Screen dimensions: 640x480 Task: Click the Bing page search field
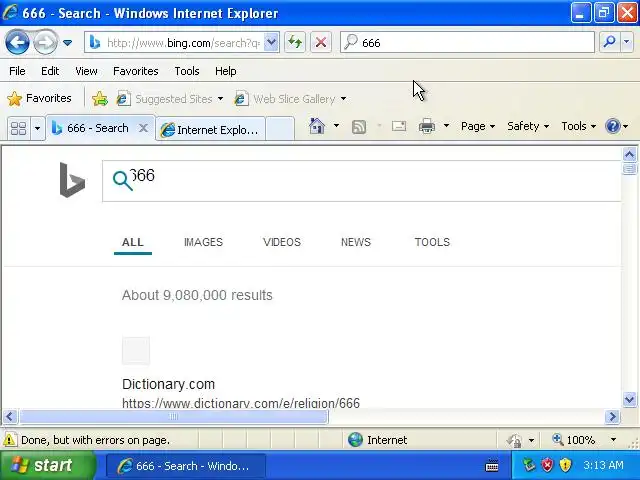click(x=362, y=181)
